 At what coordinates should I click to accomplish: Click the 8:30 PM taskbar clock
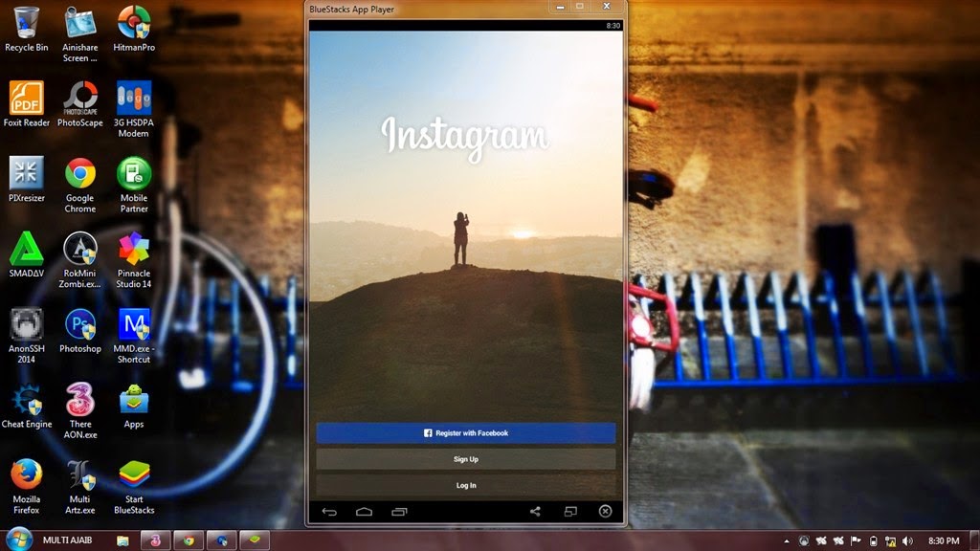[944, 541]
